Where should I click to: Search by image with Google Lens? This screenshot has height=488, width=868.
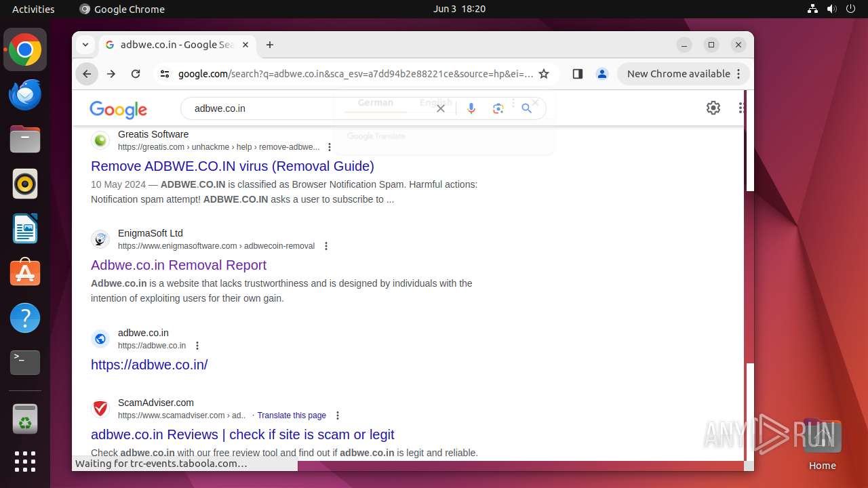[498, 108]
